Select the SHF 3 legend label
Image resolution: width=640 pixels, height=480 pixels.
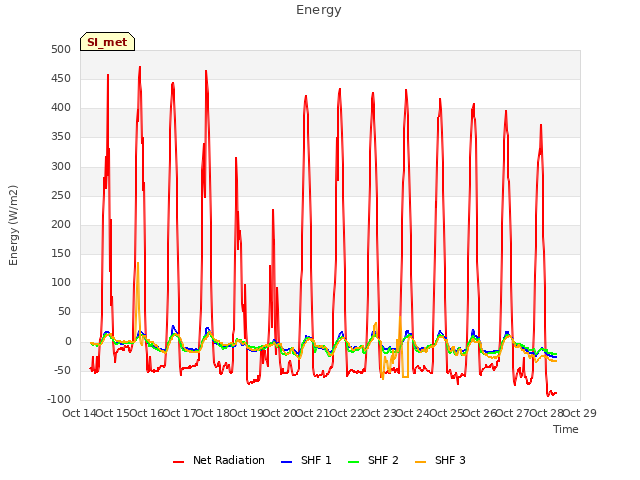(450, 460)
